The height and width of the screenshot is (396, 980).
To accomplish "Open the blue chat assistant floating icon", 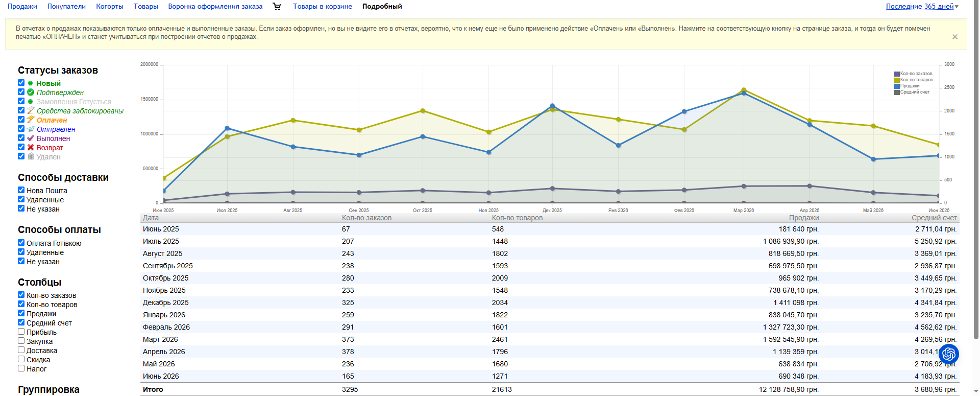I will click(x=949, y=354).
